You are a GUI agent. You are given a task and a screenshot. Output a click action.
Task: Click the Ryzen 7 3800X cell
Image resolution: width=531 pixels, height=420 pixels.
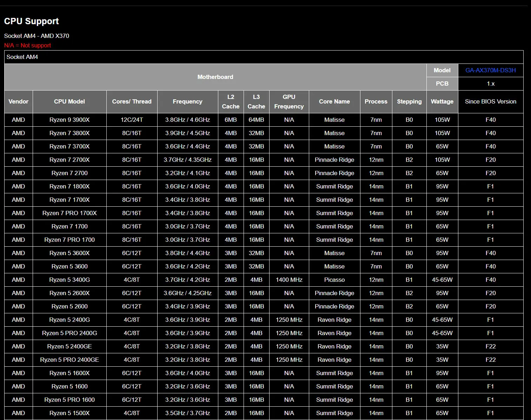click(69, 133)
